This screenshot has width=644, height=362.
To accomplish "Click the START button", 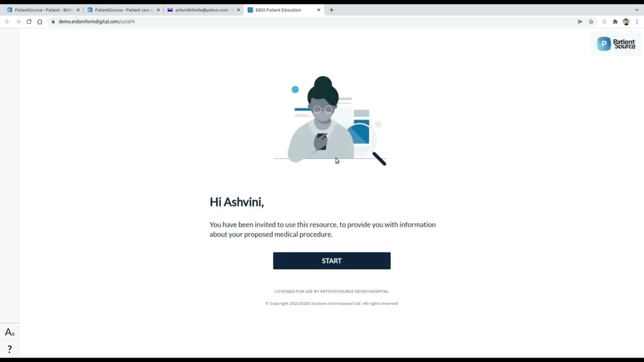I will click(331, 261).
